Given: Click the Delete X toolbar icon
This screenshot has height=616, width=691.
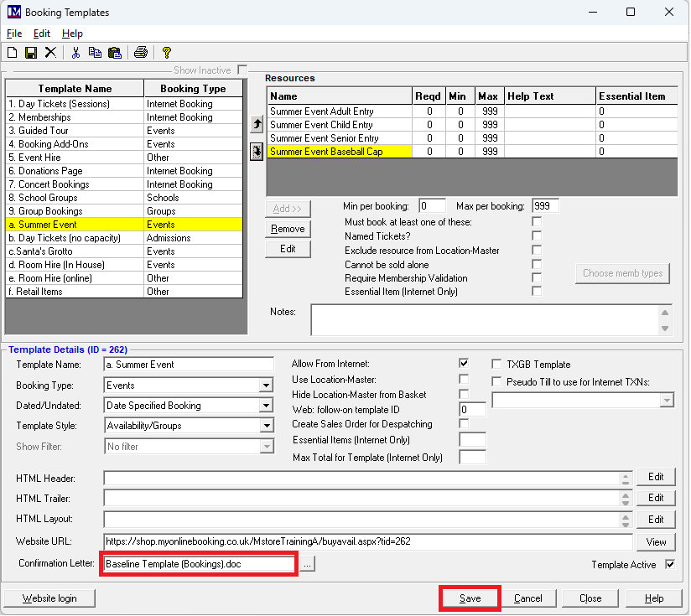Looking at the screenshot, I should click(50, 52).
